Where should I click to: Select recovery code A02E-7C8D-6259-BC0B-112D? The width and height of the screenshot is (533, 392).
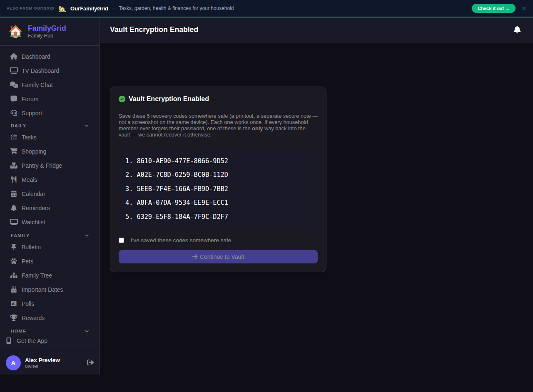(182, 175)
